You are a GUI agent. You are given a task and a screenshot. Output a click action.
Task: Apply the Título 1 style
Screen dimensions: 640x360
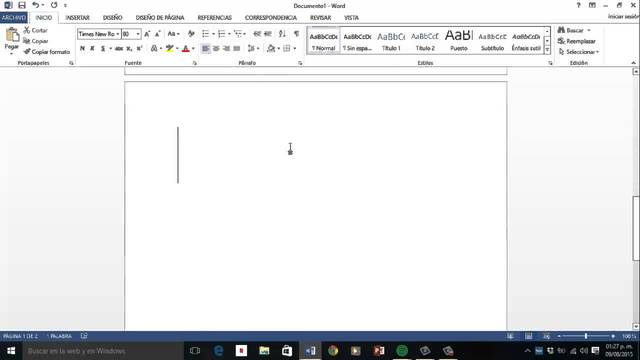coord(391,40)
